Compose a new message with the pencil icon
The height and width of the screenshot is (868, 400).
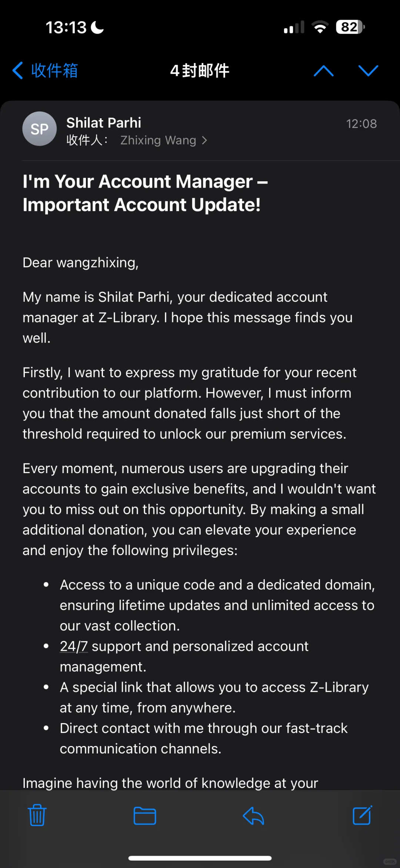click(x=362, y=815)
